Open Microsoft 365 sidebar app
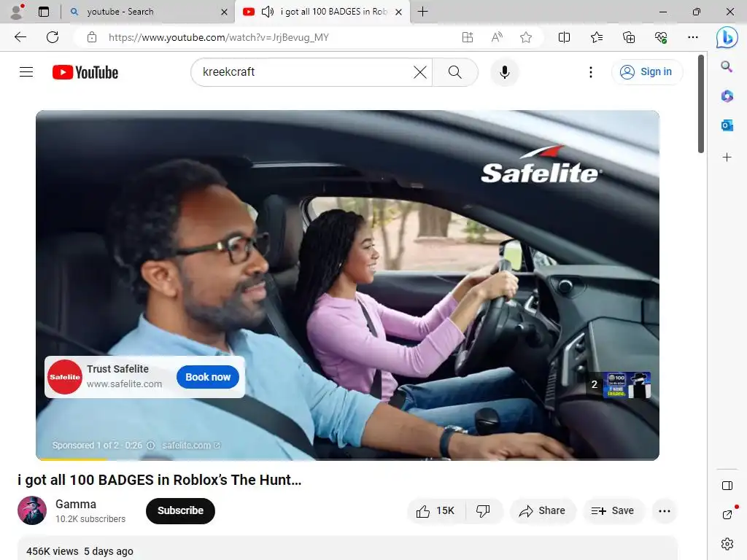747x560 pixels. coord(727,96)
